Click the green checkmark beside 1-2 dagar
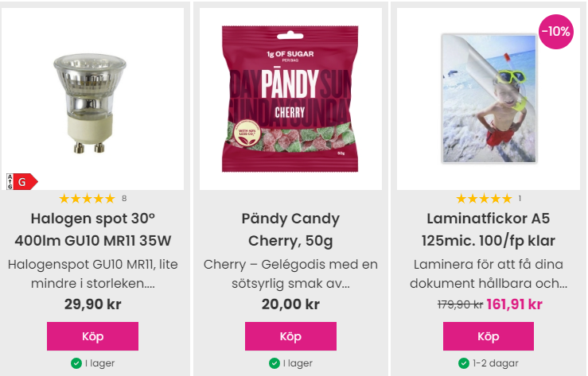Screen dimensions: 588x376 point(464,363)
